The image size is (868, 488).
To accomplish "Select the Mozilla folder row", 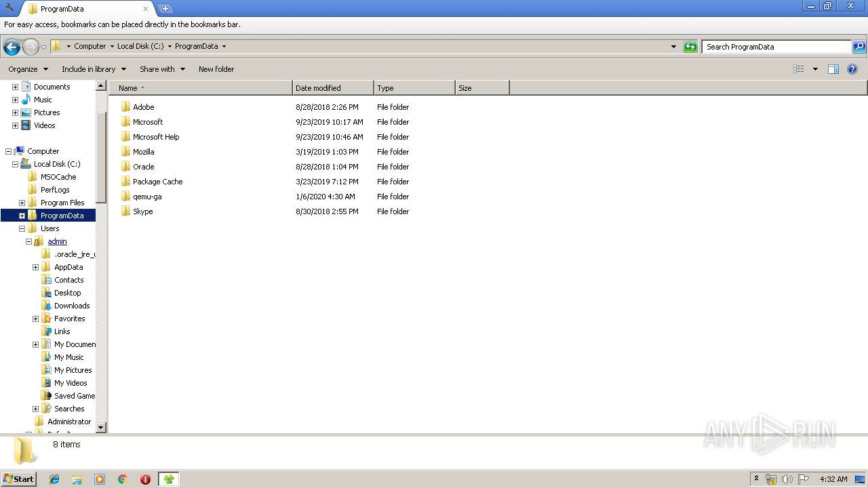I will pyautogui.click(x=143, y=152).
